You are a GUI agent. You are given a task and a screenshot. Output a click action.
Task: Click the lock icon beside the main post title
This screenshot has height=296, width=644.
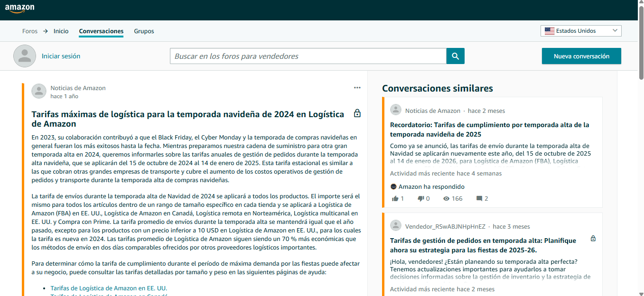[357, 113]
